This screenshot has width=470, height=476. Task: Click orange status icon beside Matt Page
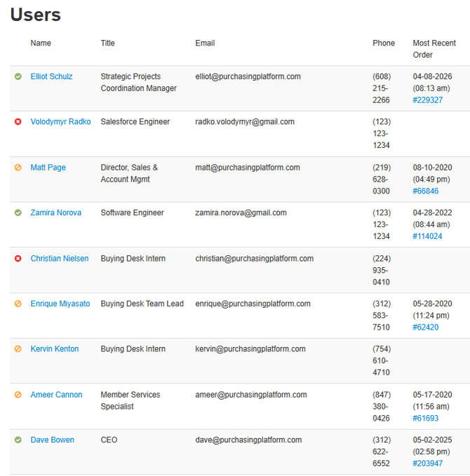[x=18, y=168]
